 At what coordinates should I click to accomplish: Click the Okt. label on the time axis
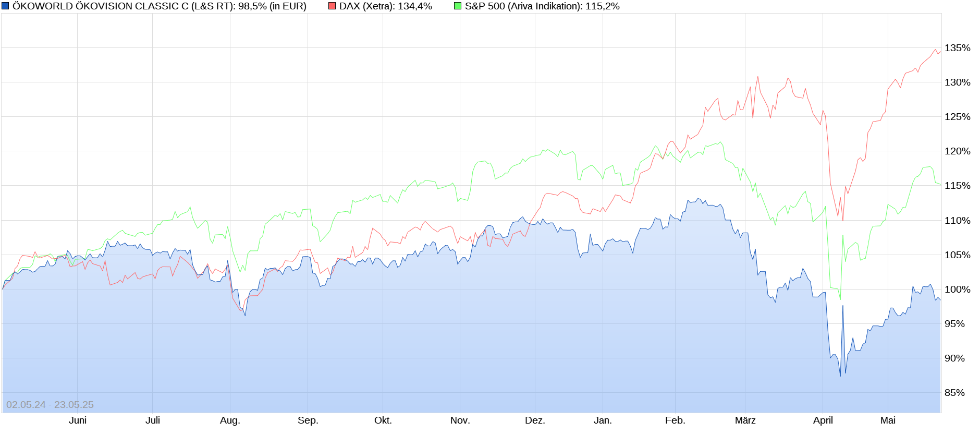pos(383,420)
